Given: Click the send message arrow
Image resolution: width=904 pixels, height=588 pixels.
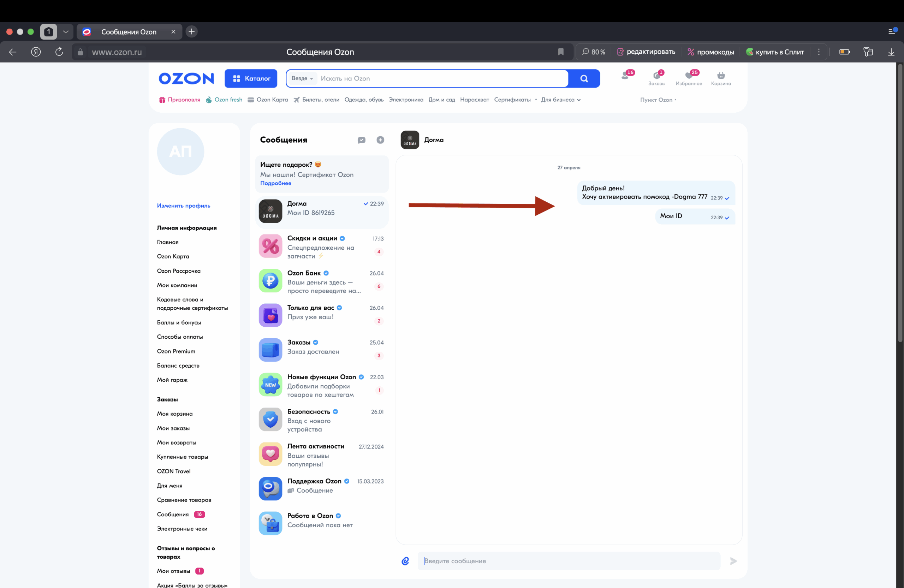Looking at the screenshot, I should coord(733,561).
